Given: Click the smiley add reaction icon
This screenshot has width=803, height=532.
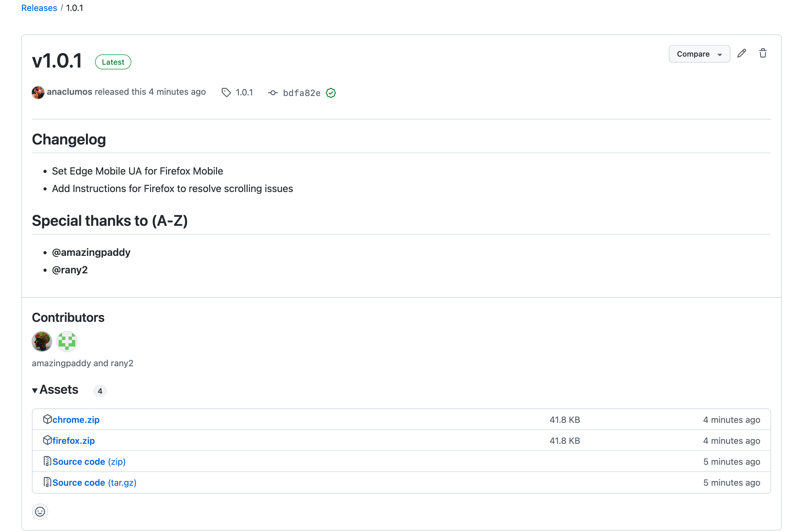Looking at the screenshot, I should pos(40,511).
